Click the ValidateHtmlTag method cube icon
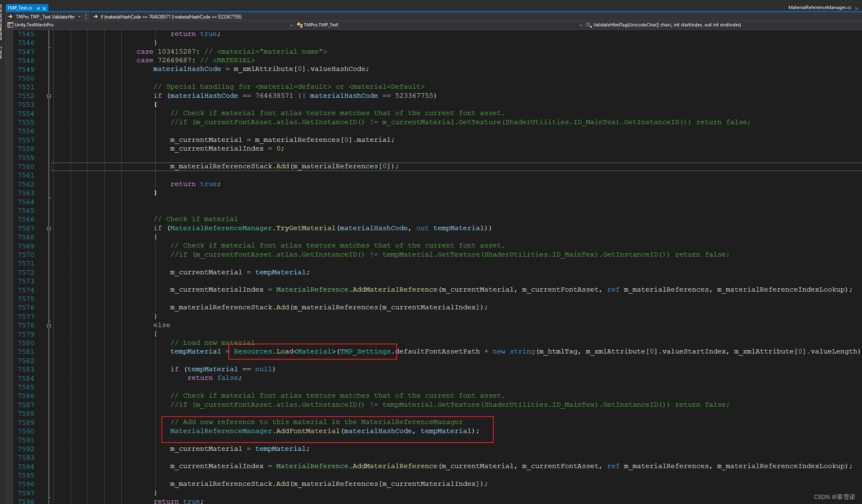 pos(589,25)
